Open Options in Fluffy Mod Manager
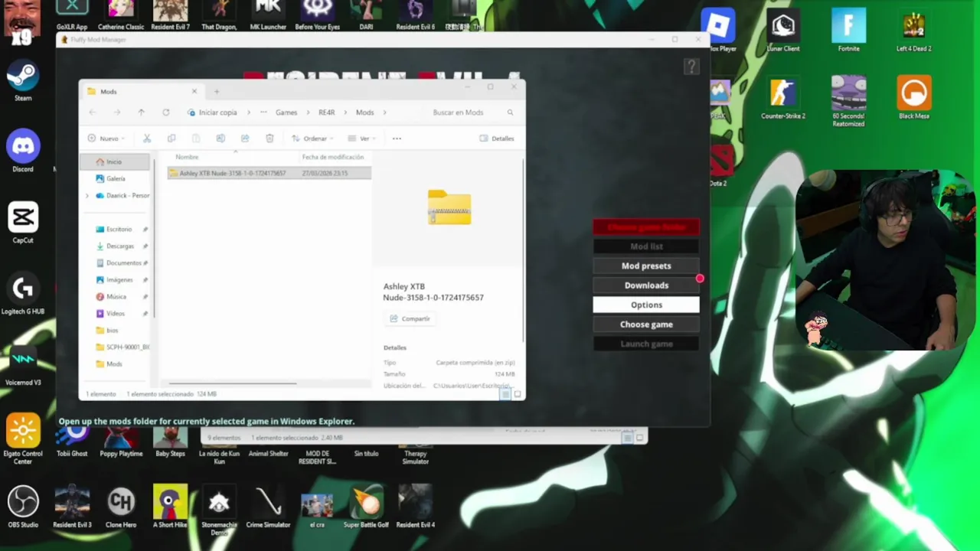The height and width of the screenshot is (551, 980). pos(646,305)
